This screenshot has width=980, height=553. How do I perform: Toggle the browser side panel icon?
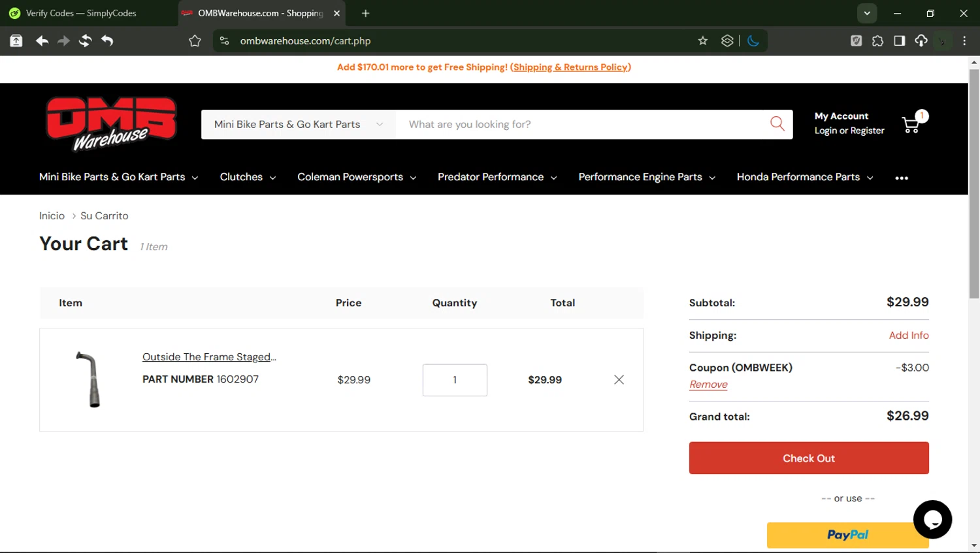pos(899,40)
